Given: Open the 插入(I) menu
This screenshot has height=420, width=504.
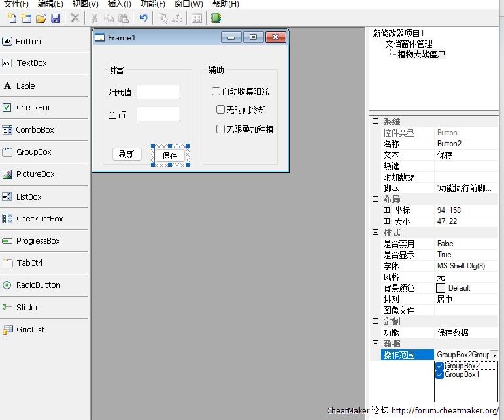Looking at the screenshot, I should click(x=119, y=4).
